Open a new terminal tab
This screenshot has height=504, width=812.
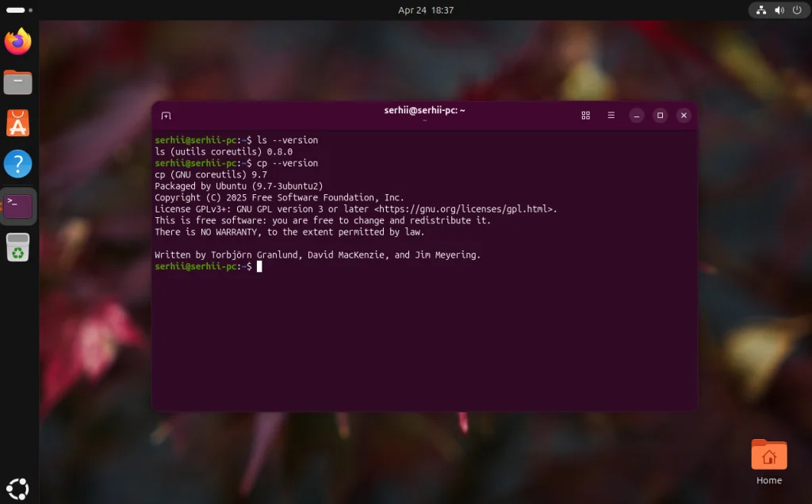coord(166,116)
